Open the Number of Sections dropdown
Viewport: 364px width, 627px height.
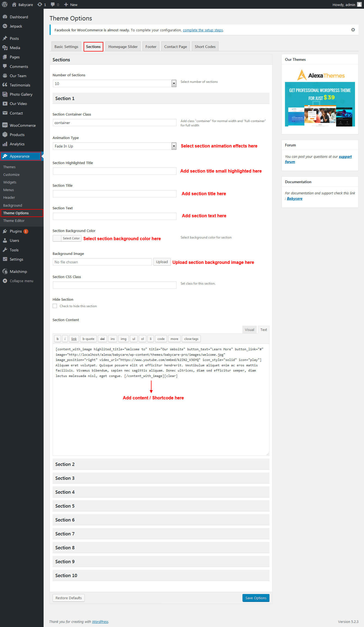[114, 83]
